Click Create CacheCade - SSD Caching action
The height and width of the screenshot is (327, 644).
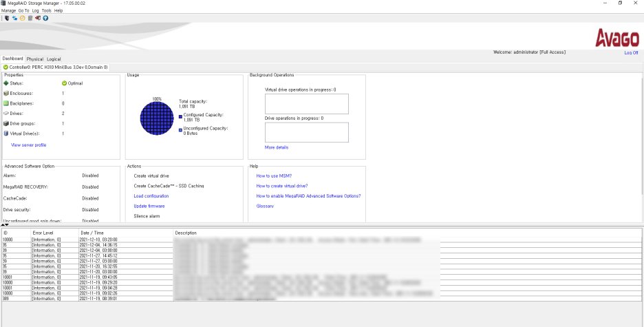pos(169,186)
